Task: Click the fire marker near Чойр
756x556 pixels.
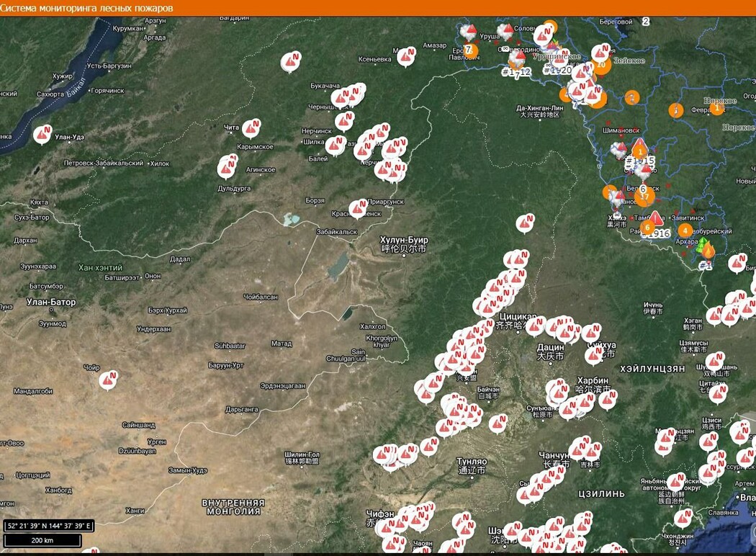Action: tap(109, 380)
